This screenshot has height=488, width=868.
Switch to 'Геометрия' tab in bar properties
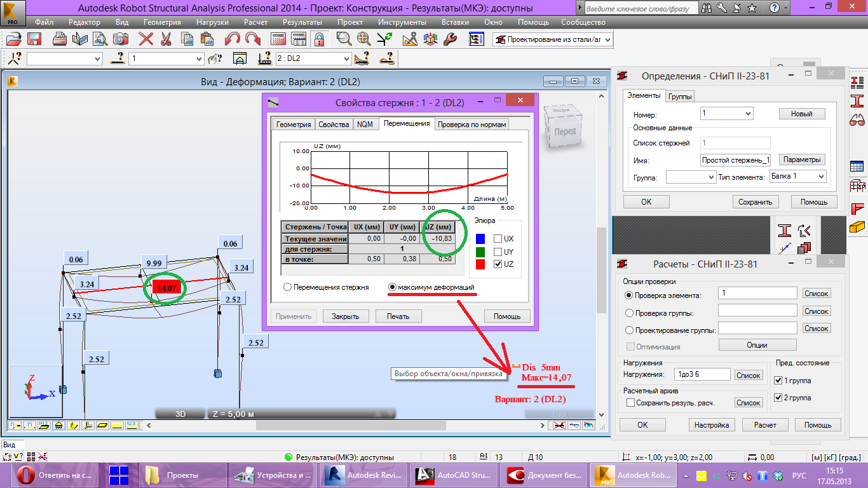[293, 125]
